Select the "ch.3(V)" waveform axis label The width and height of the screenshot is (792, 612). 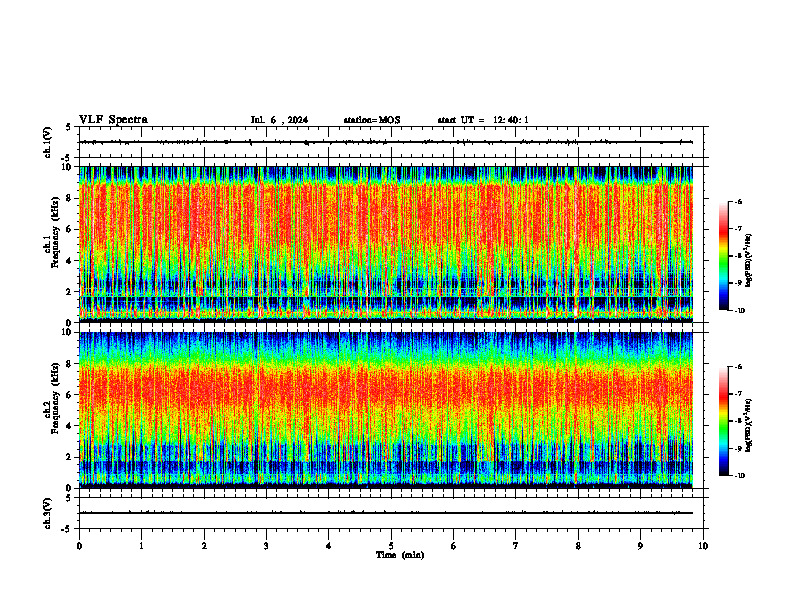click(x=47, y=514)
